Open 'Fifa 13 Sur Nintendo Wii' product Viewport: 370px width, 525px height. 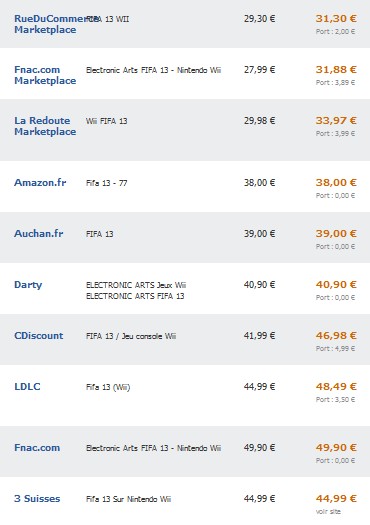(129, 499)
